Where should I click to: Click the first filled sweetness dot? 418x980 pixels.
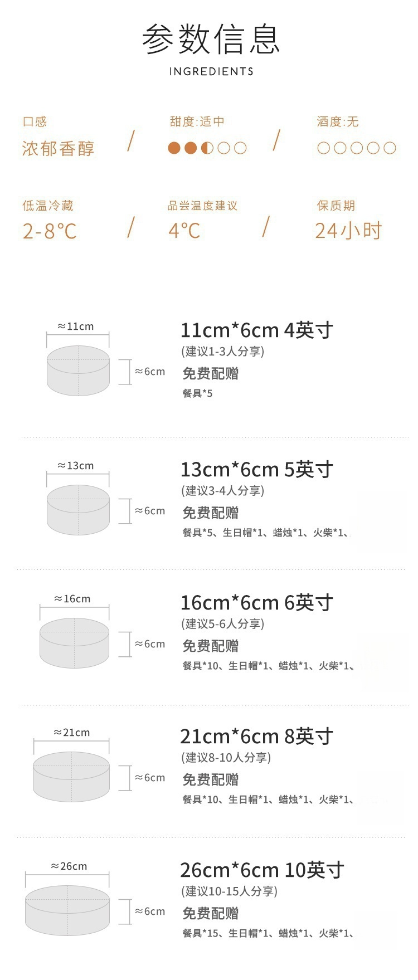174,148
